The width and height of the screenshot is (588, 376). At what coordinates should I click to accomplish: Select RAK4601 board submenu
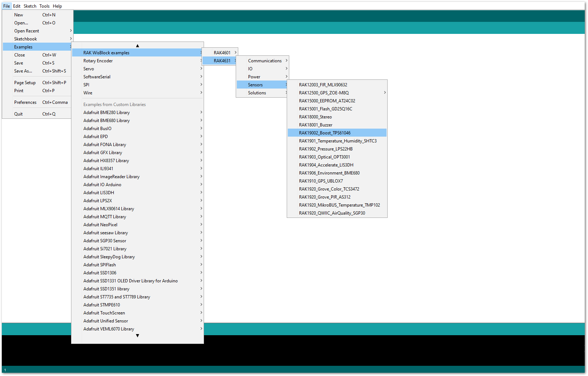(x=220, y=53)
